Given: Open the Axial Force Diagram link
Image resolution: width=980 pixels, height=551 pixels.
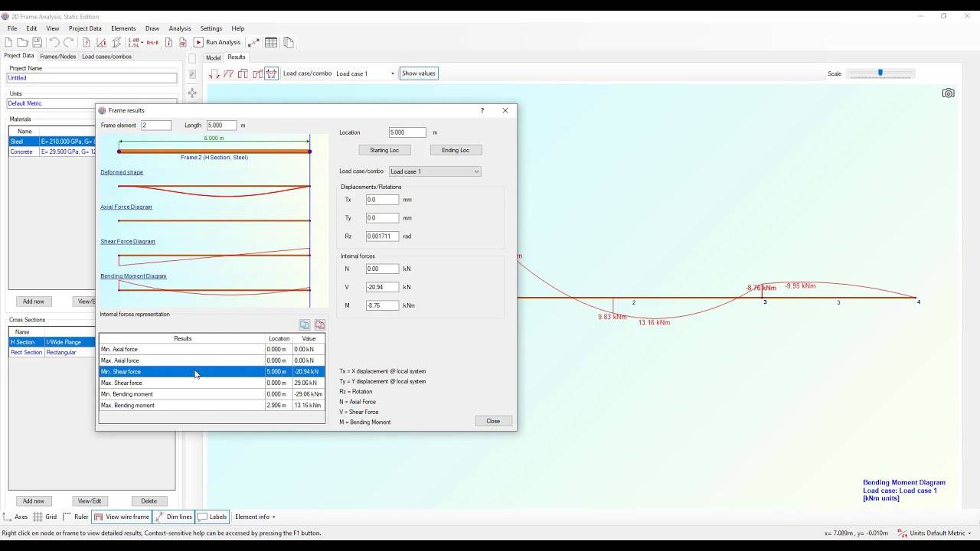Looking at the screenshot, I should tap(126, 207).
